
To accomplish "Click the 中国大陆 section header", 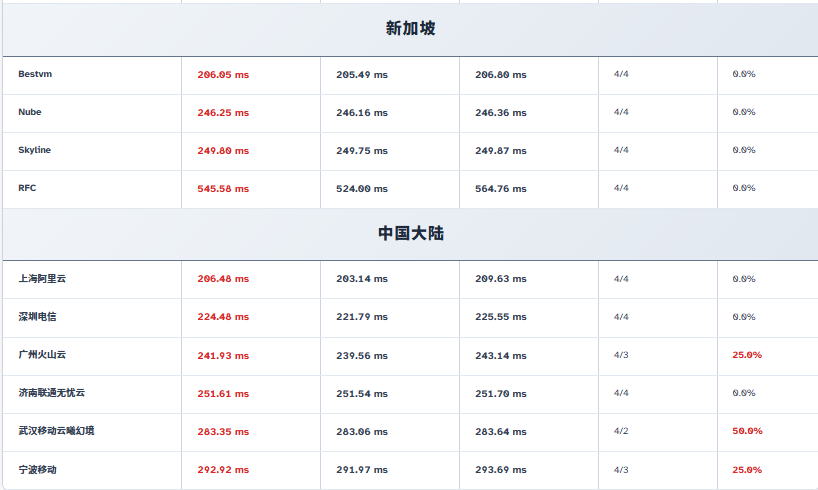I will coord(410,234).
